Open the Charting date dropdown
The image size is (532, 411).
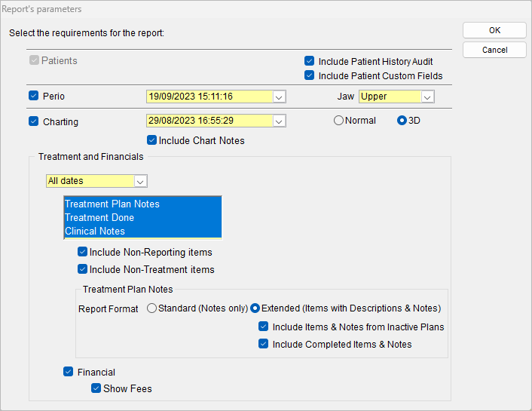279,121
